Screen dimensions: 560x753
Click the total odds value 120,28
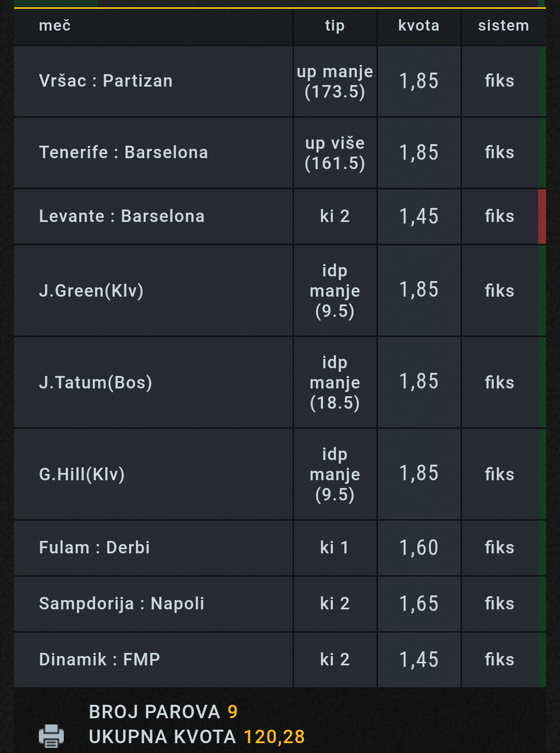coord(274,737)
